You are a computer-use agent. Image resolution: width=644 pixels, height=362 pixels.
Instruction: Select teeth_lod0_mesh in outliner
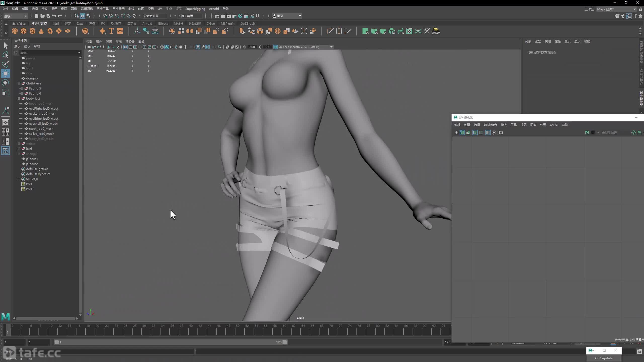click(41, 128)
